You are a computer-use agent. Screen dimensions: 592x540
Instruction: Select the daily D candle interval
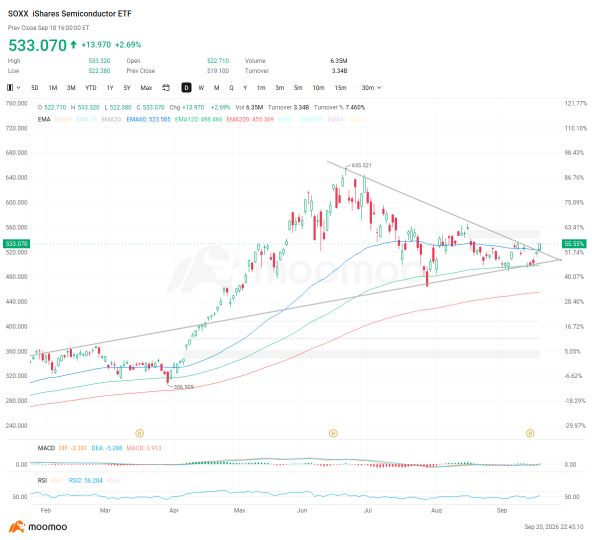click(x=186, y=88)
